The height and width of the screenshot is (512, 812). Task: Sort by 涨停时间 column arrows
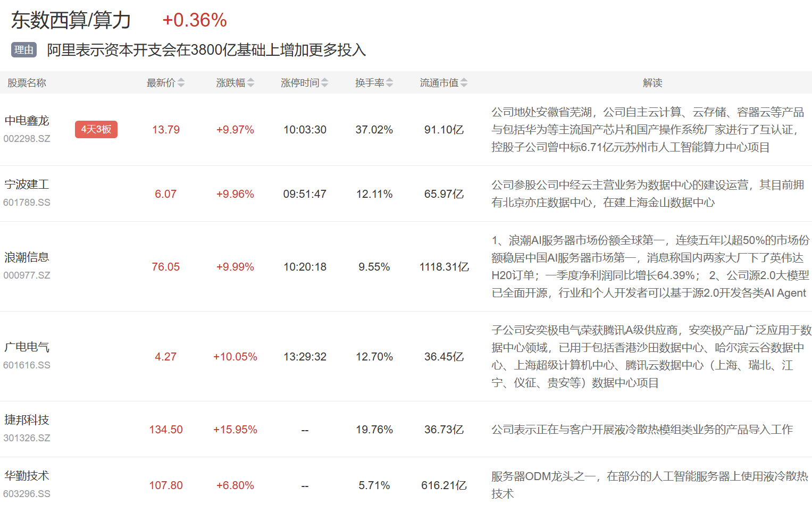click(324, 82)
